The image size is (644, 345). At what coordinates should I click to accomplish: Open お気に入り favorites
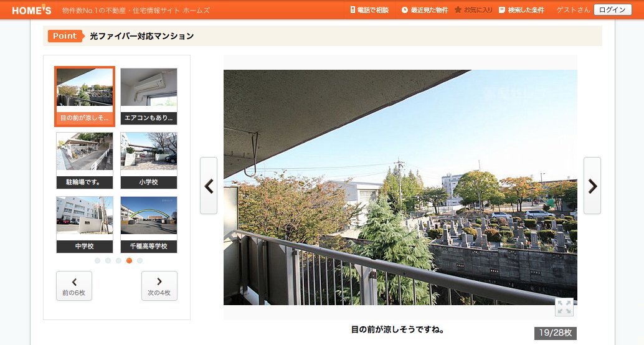(x=473, y=10)
